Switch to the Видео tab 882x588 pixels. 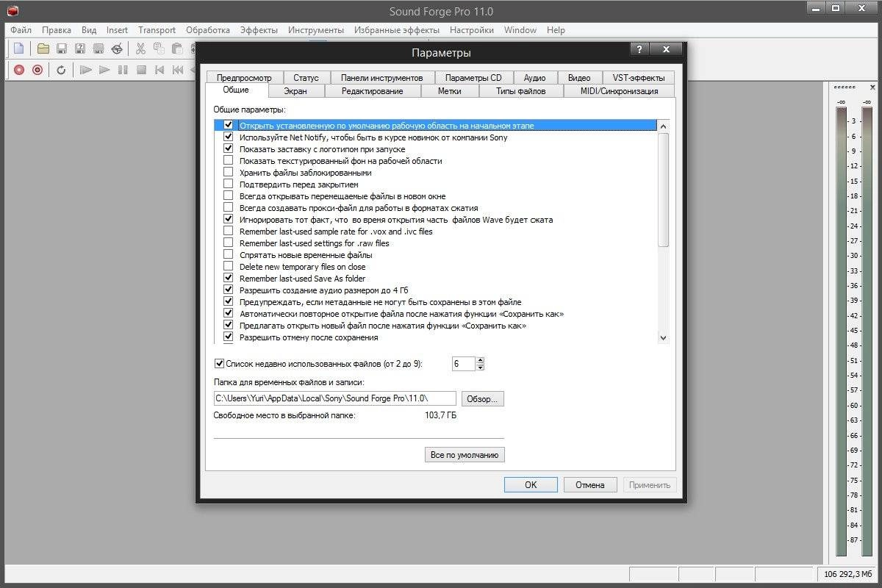(x=579, y=77)
